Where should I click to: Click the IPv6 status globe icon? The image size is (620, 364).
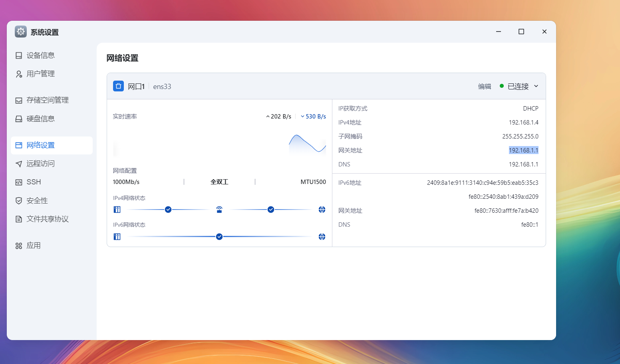322,237
